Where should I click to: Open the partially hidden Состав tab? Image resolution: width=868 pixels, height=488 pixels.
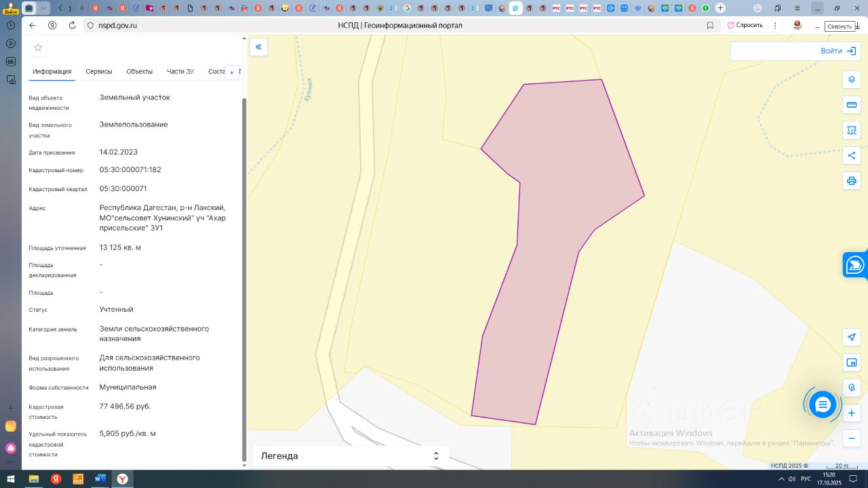(x=216, y=72)
